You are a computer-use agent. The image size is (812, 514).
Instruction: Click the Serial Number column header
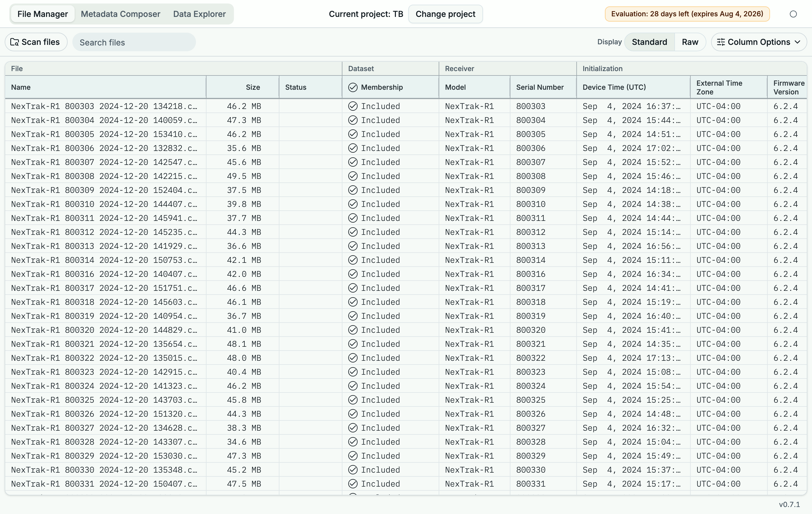[543, 87]
